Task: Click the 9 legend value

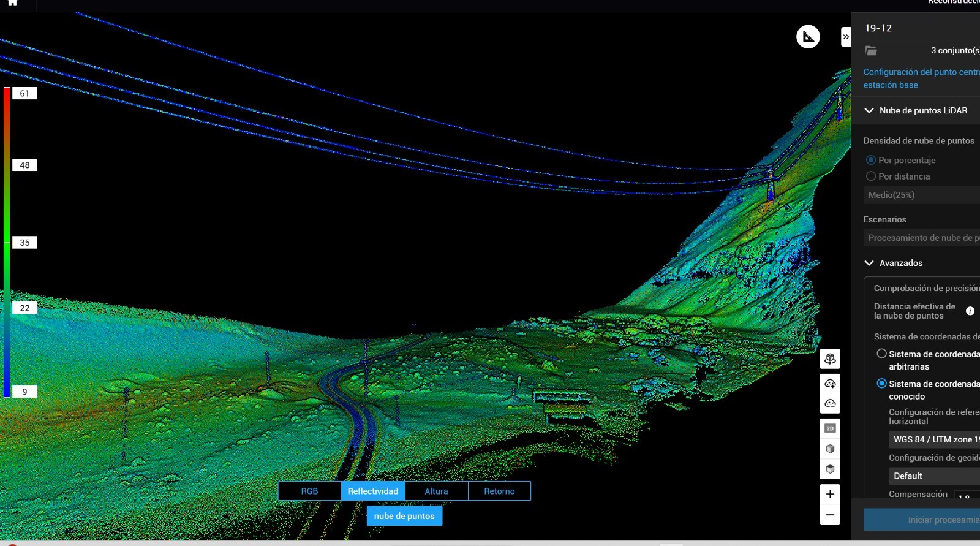Action: click(x=24, y=392)
